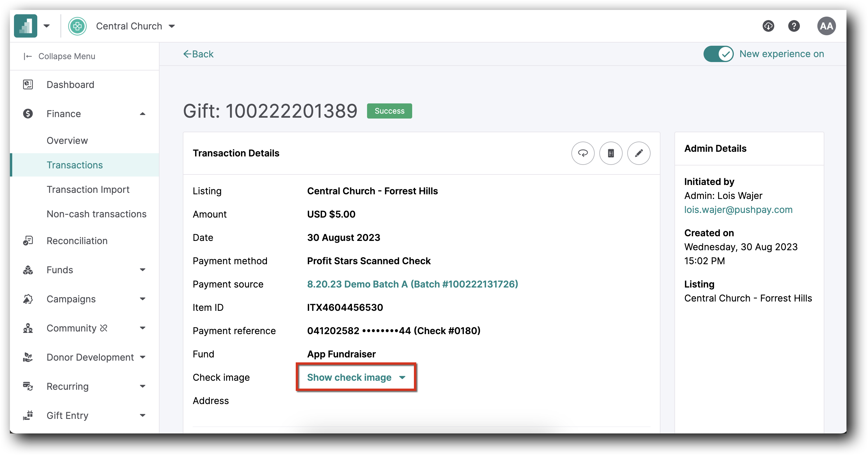The image size is (868, 455).
Task: Select the edit pencil icon
Action: tap(639, 153)
